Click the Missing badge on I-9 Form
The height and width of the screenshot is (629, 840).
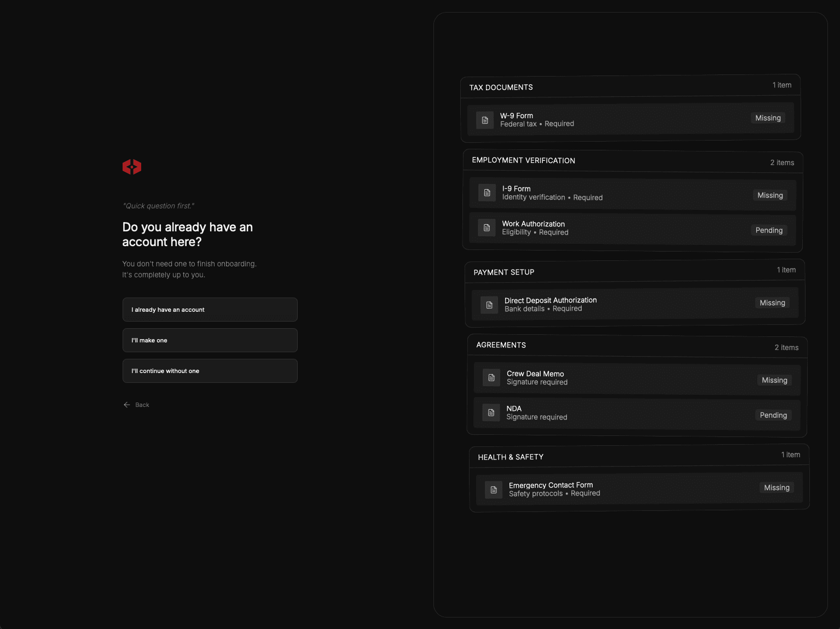[770, 195]
